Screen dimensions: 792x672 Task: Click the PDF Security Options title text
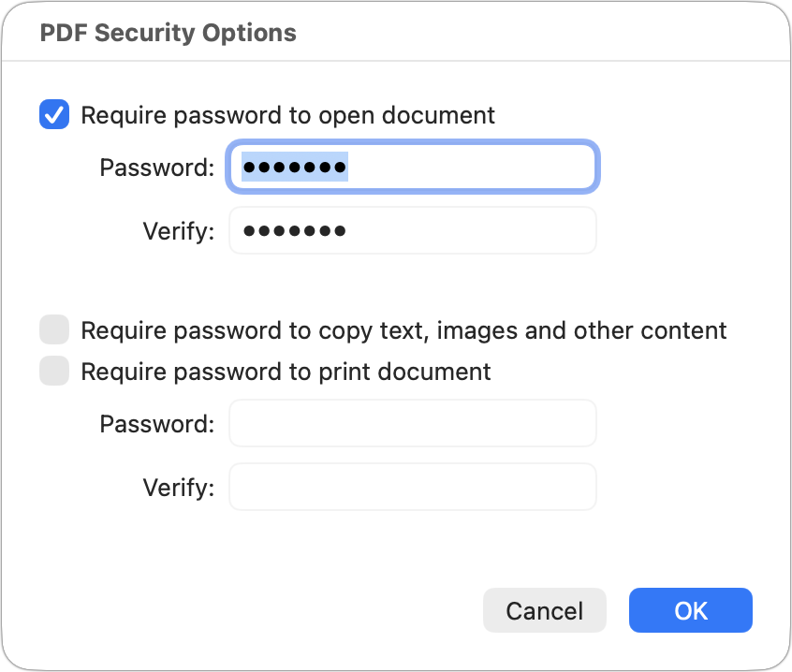(x=169, y=33)
